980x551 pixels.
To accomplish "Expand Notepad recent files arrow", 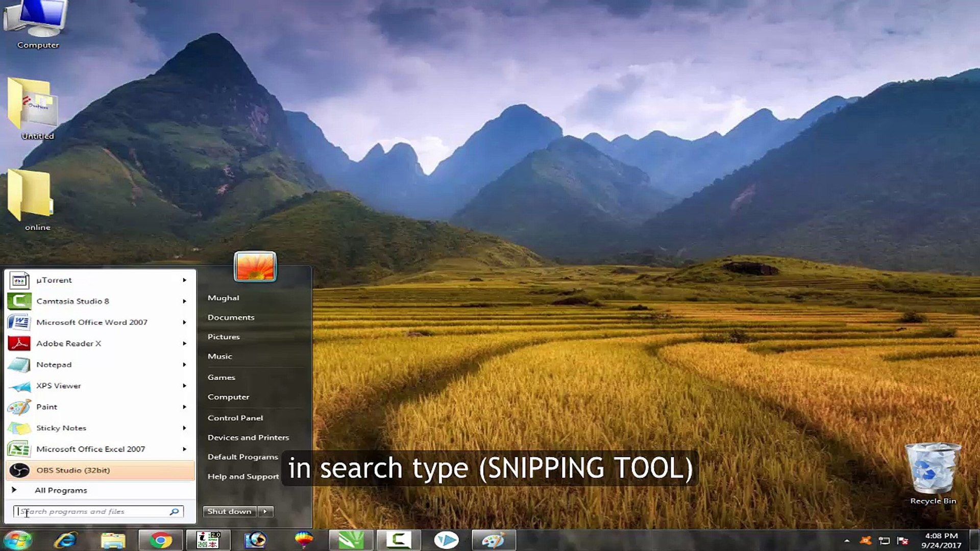I will point(184,365).
